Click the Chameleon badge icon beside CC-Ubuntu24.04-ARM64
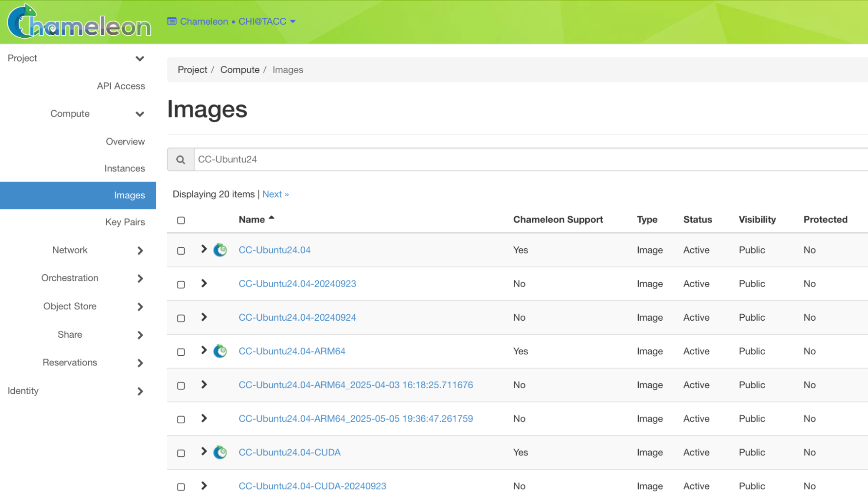This screenshot has width=868, height=500. pyautogui.click(x=220, y=351)
